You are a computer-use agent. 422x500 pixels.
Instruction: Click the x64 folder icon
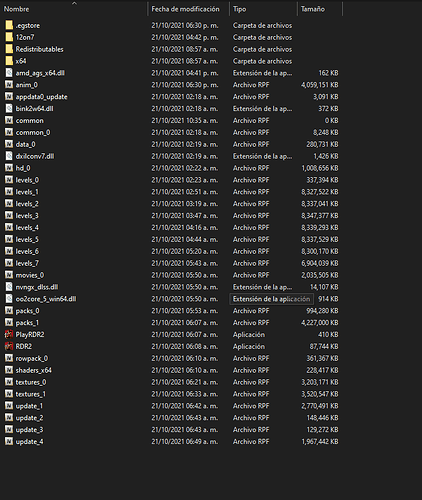[x=9, y=61]
